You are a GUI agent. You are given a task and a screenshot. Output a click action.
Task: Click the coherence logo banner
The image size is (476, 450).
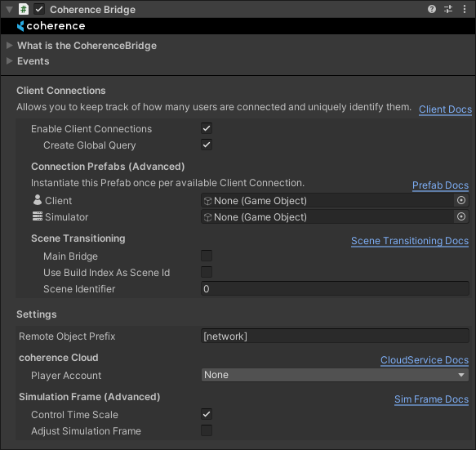(51, 26)
